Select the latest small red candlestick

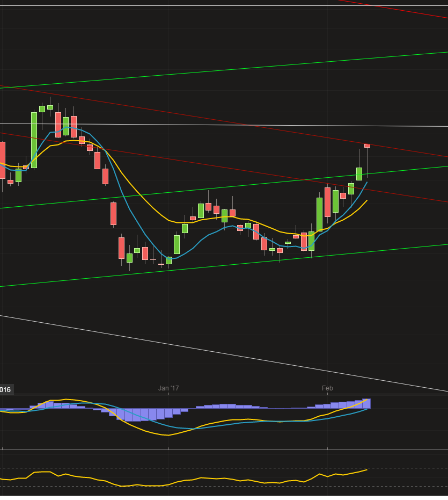click(367, 146)
